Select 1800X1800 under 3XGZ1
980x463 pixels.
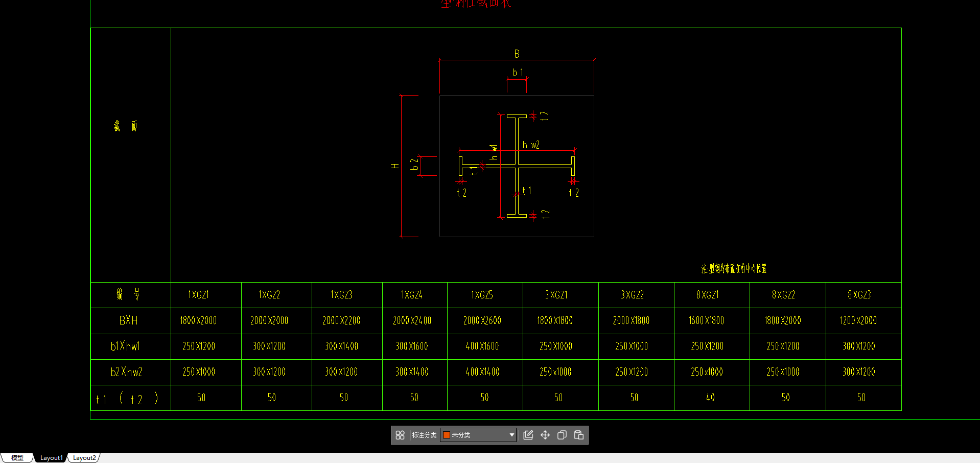(555, 320)
